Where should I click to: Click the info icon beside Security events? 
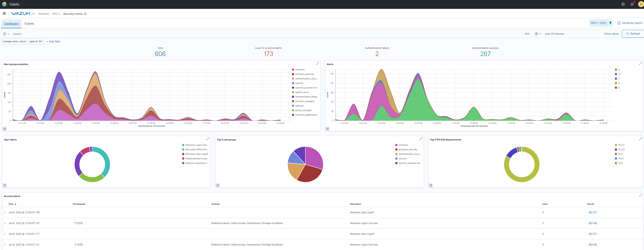pos(85,14)
